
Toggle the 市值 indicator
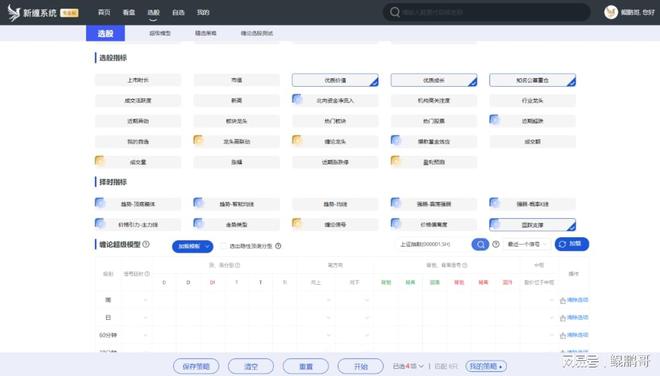point(237,80)
